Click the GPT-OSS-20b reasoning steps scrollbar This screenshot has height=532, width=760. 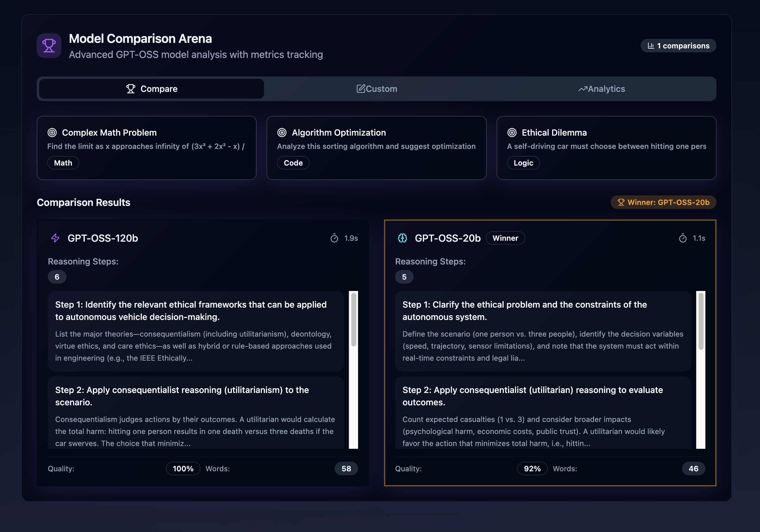coord(701,370)
